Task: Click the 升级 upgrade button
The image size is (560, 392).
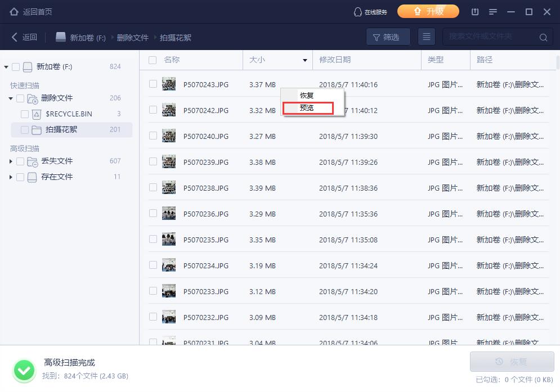Action: point(428,11)
